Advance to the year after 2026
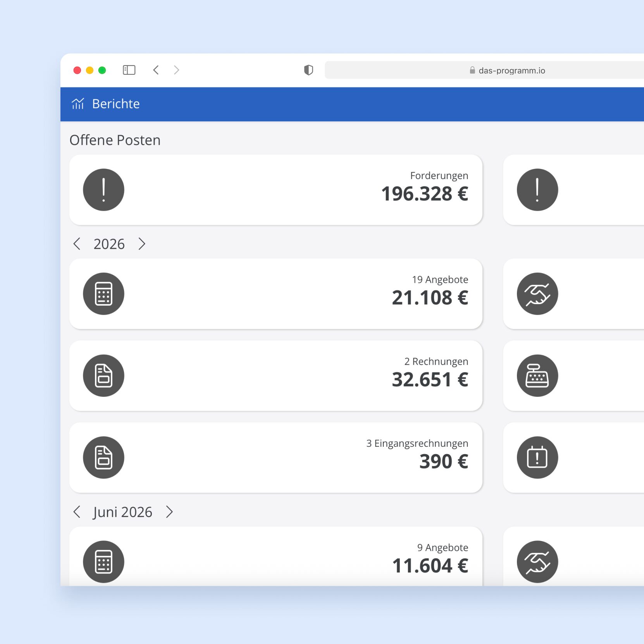This screenshot has height=644, width=644. 142,244
